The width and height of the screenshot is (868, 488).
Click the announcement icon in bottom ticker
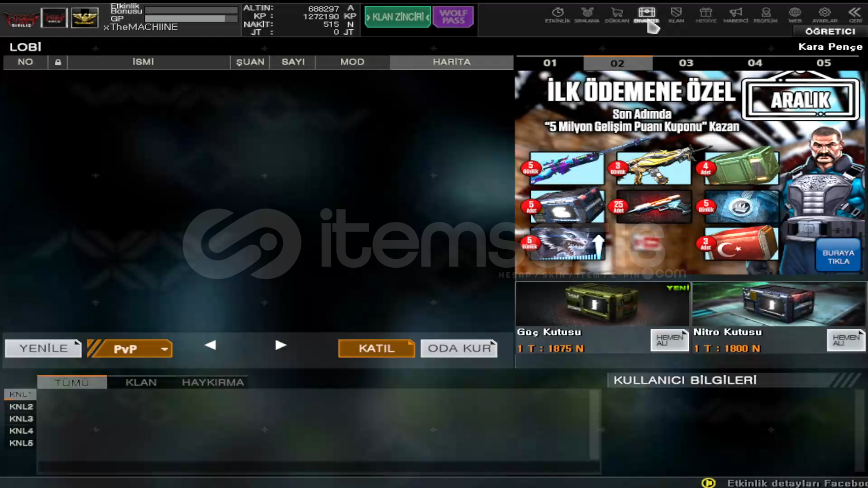click(x=709, y=483)
